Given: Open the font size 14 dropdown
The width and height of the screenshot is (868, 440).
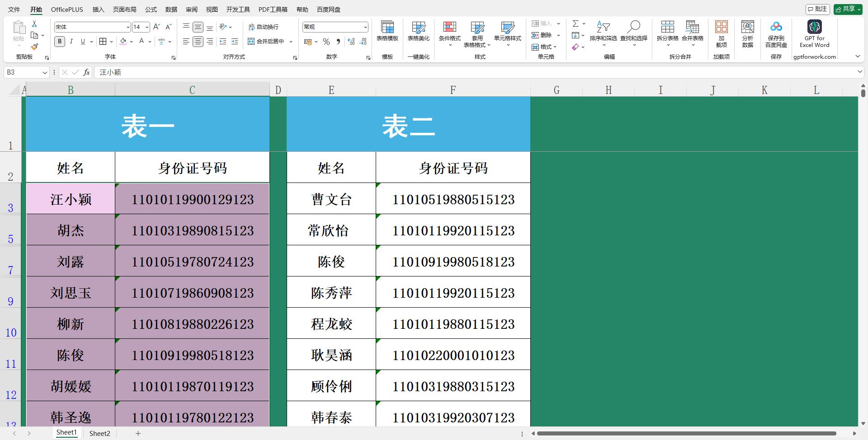Looking at the screenshot, I should 147,27.
